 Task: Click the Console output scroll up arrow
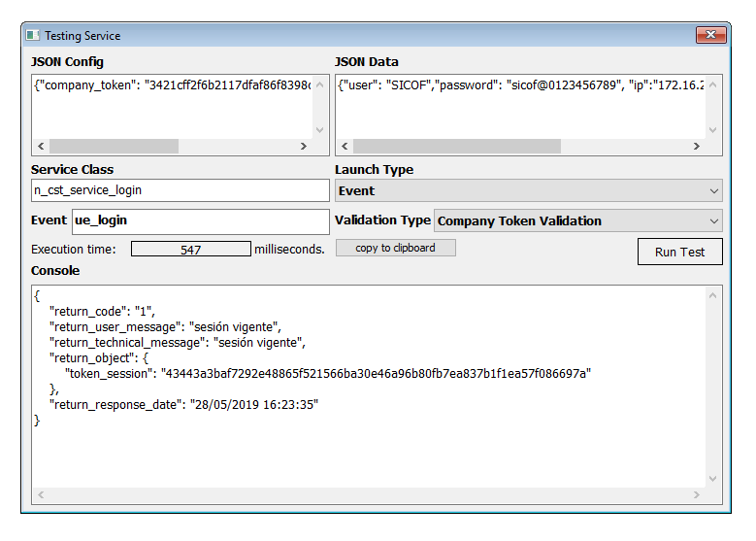point(714,294)
